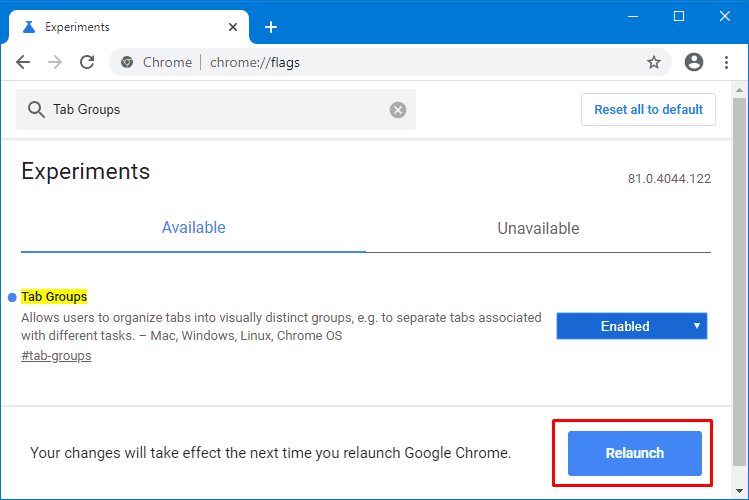Open the Tab Groups Enabled dropdown

click(x=631, y=326)
